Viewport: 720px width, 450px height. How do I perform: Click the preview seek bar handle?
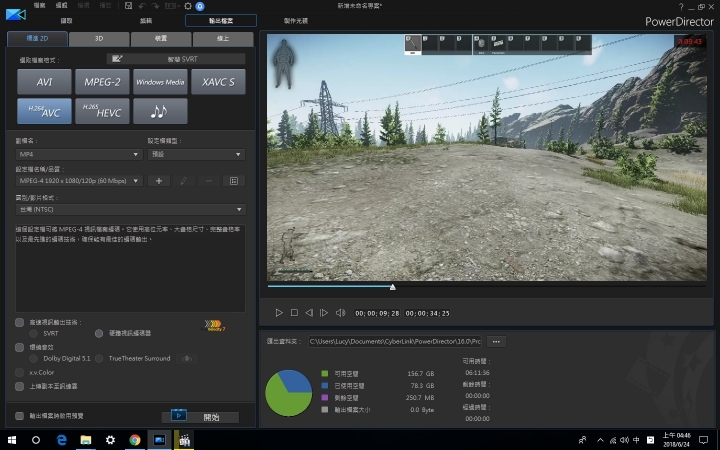pyautogui.click(x=393, y=287)
